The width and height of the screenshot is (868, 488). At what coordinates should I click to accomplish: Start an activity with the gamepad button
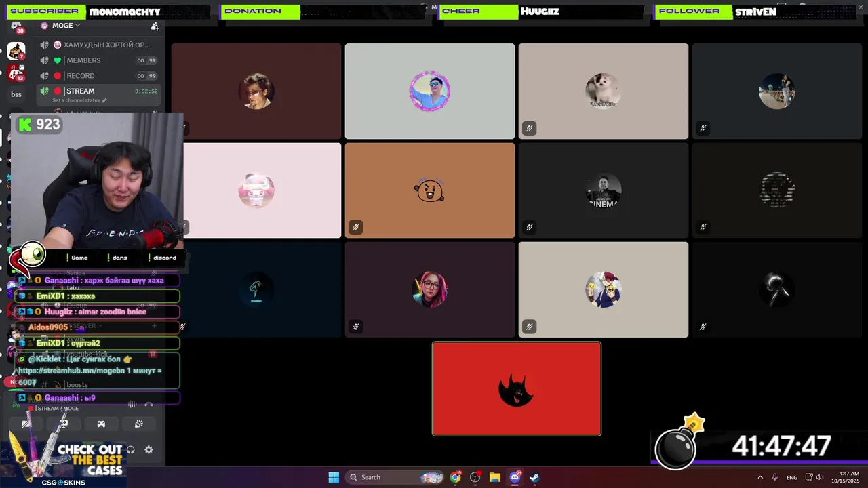pos(101,424)
